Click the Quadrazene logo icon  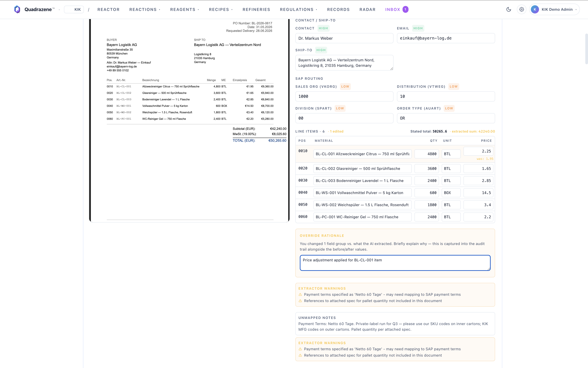tap(17, 10)
